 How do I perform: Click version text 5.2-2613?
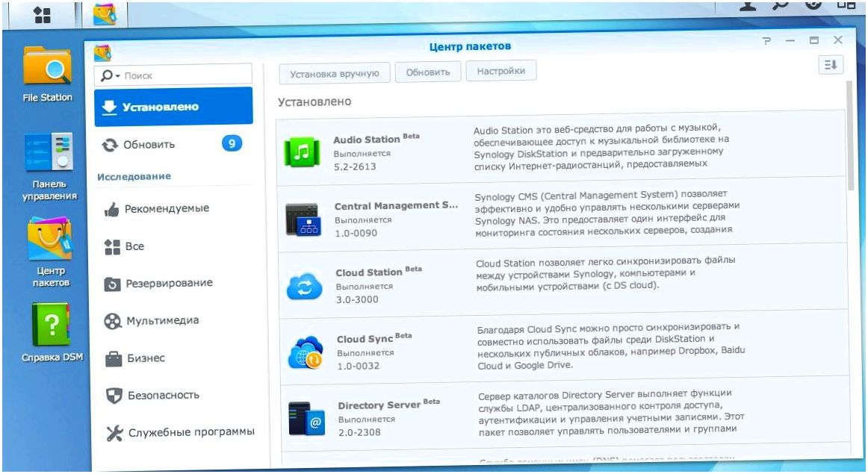(355, 166)
